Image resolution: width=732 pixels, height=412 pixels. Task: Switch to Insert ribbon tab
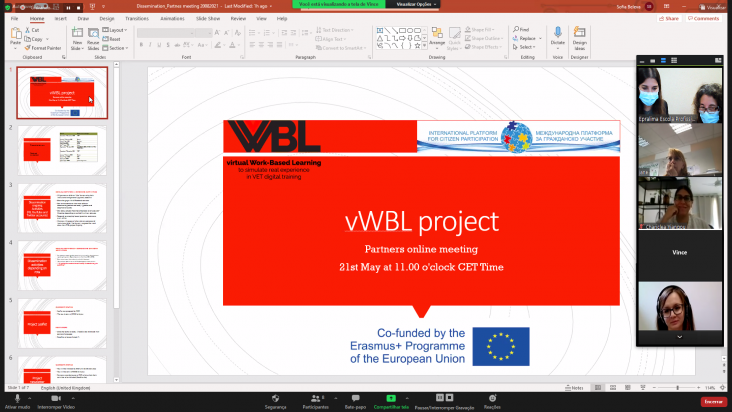pos(60,19)
